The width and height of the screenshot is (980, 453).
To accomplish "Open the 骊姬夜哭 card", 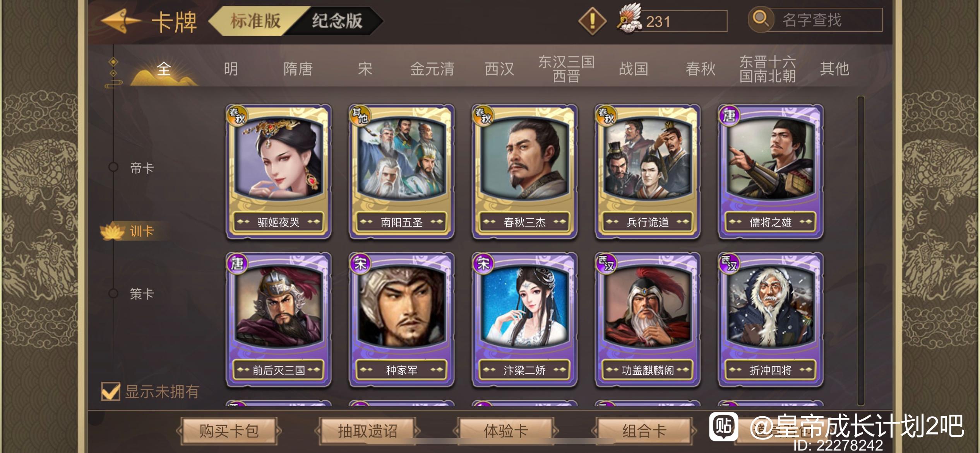I will [x=278, y=172].
